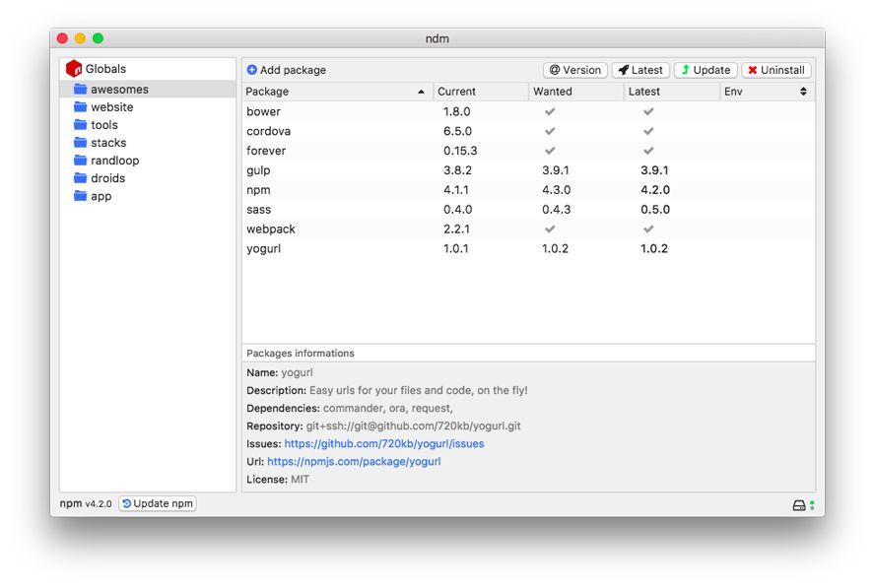
Task: Click the tools folder icon
Action: [81, 125]
